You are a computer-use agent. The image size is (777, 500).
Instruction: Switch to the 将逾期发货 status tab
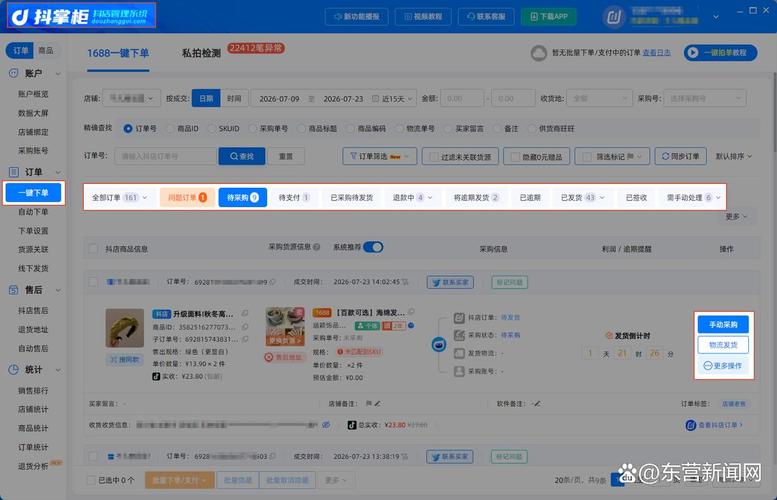pyautogui.click(x=476, y=197)
